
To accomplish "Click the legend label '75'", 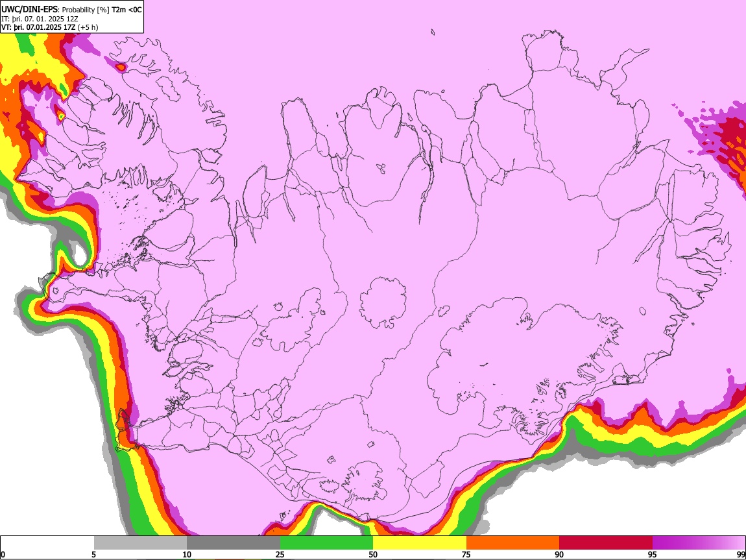I will click(x=466, y=554).
